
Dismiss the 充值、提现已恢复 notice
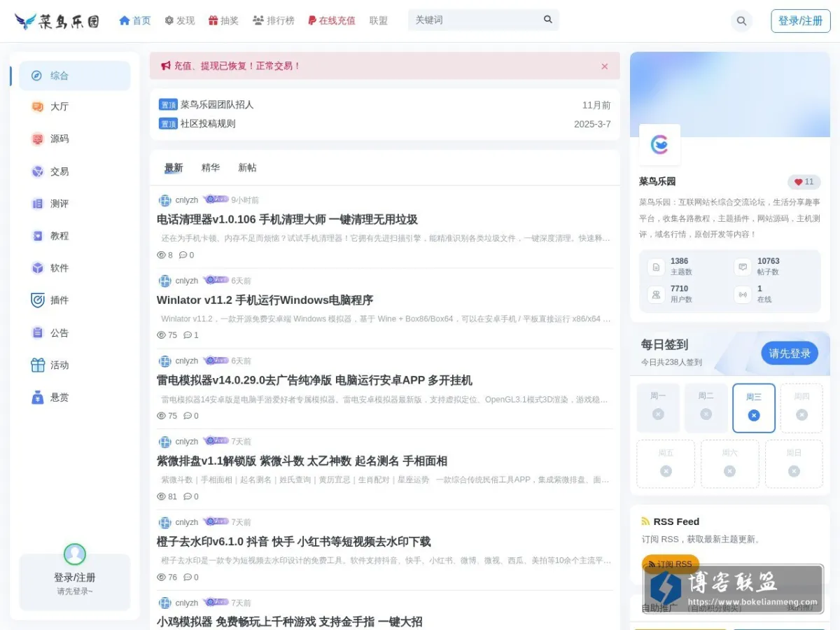(x=605, y=66)
